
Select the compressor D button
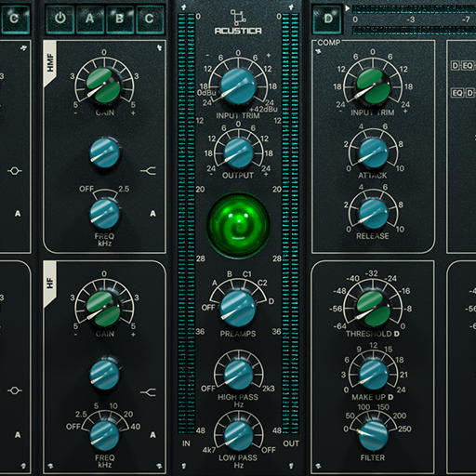tap(328, 20)
